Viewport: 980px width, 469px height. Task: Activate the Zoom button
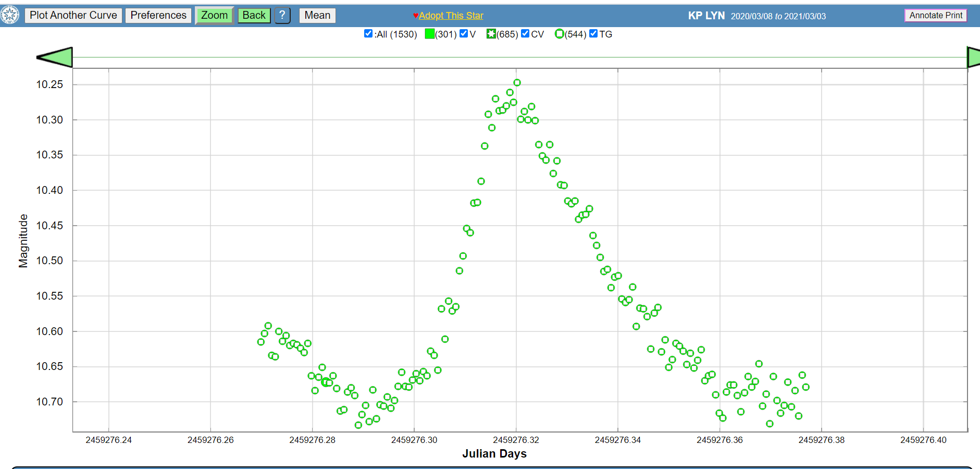pos(214,15)
